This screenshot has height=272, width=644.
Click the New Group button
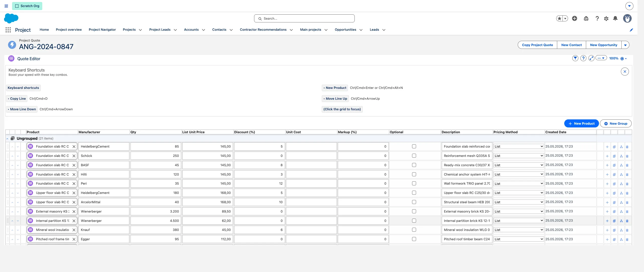tap(616, 124)
